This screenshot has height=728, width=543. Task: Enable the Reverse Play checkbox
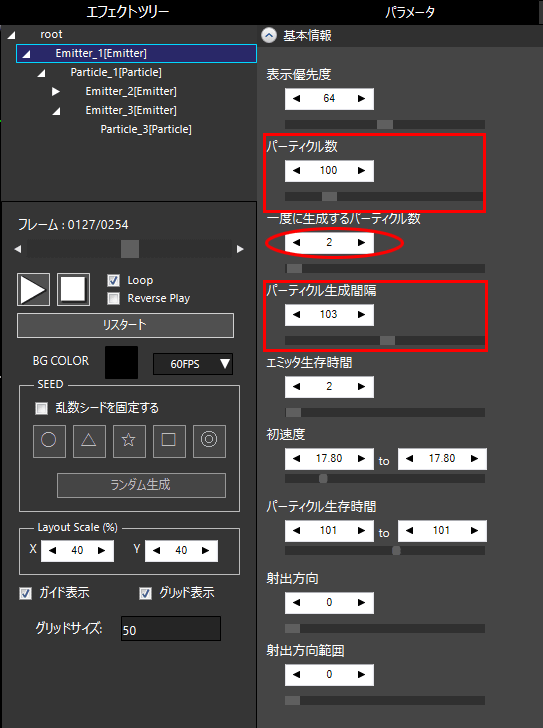[113, 299]
